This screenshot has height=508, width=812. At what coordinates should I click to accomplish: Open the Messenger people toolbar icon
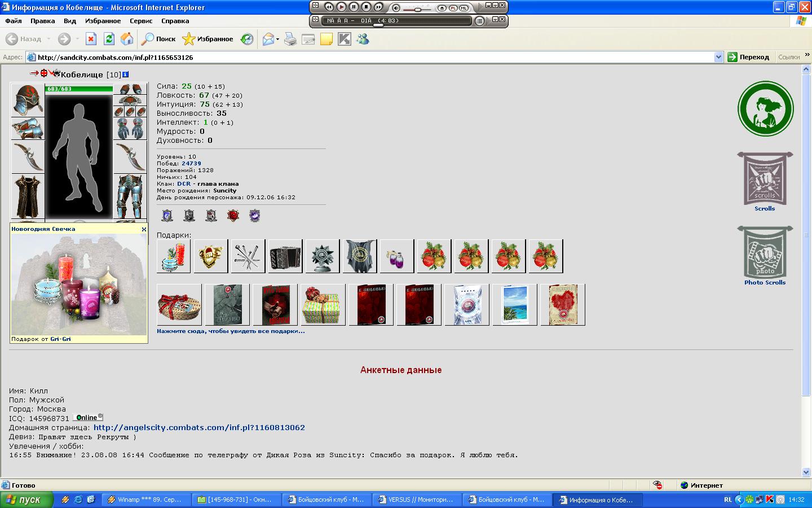(363, 39)
